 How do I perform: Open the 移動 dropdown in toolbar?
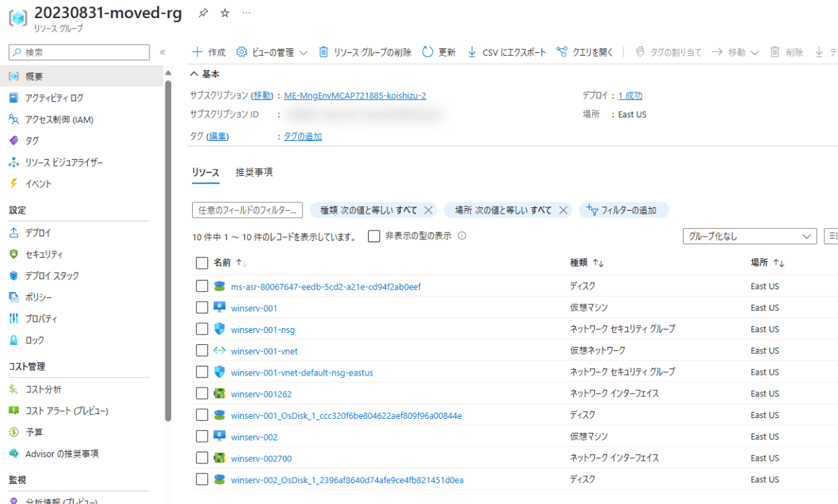(735, 52)
